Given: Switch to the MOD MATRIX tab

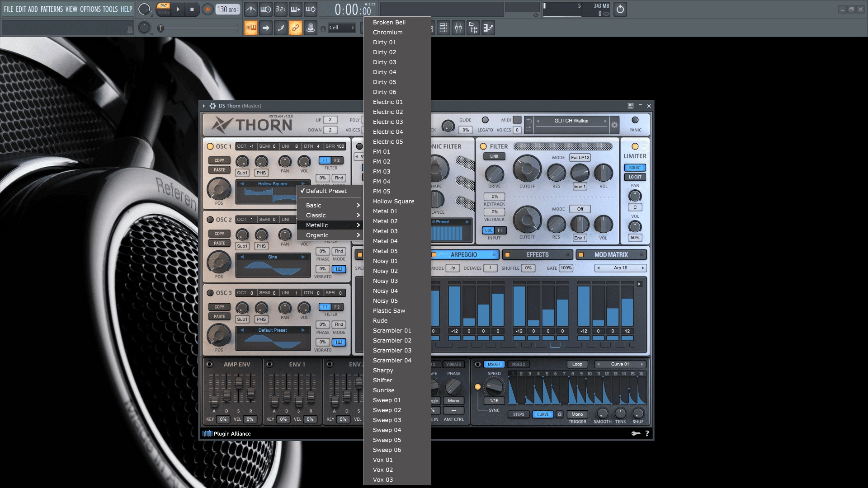Looking at the screenshot, I should pyautogui.click(x=611, y=255).
